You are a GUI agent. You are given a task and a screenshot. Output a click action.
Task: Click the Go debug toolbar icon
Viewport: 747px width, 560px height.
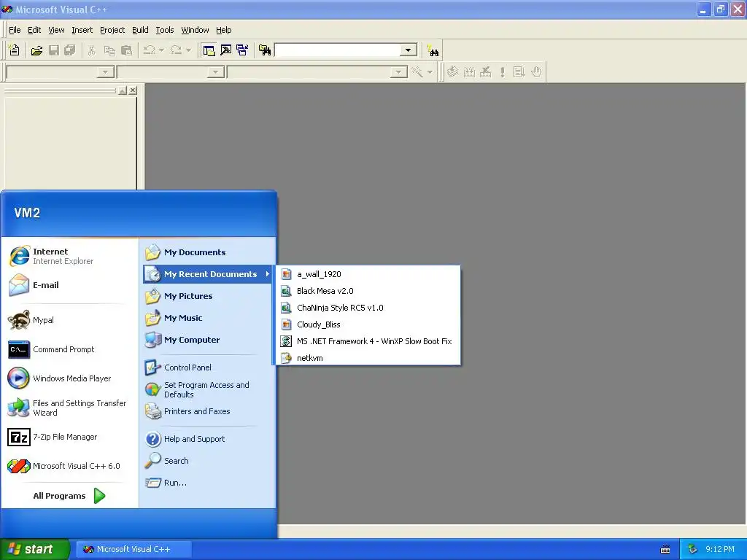519,72
